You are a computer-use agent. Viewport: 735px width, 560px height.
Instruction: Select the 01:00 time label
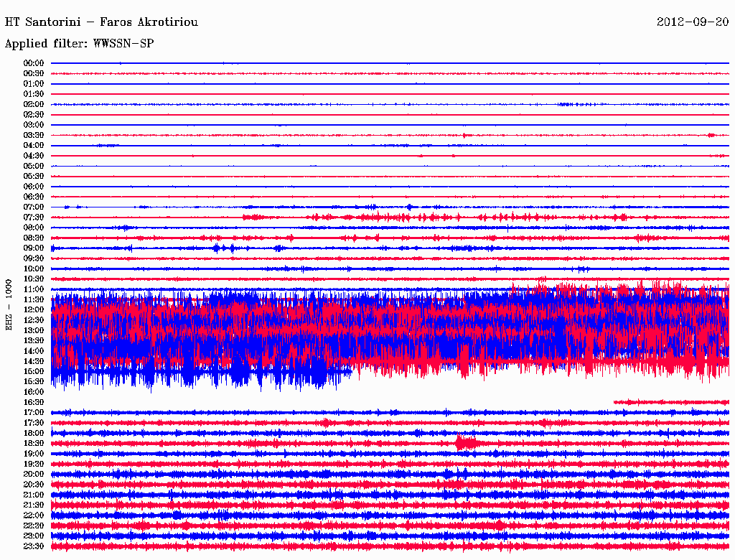(x=34, y=84)
